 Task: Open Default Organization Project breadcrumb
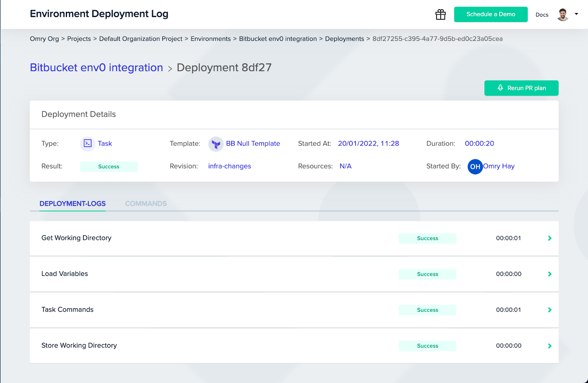pyautogui.click(x=141, y=39)
